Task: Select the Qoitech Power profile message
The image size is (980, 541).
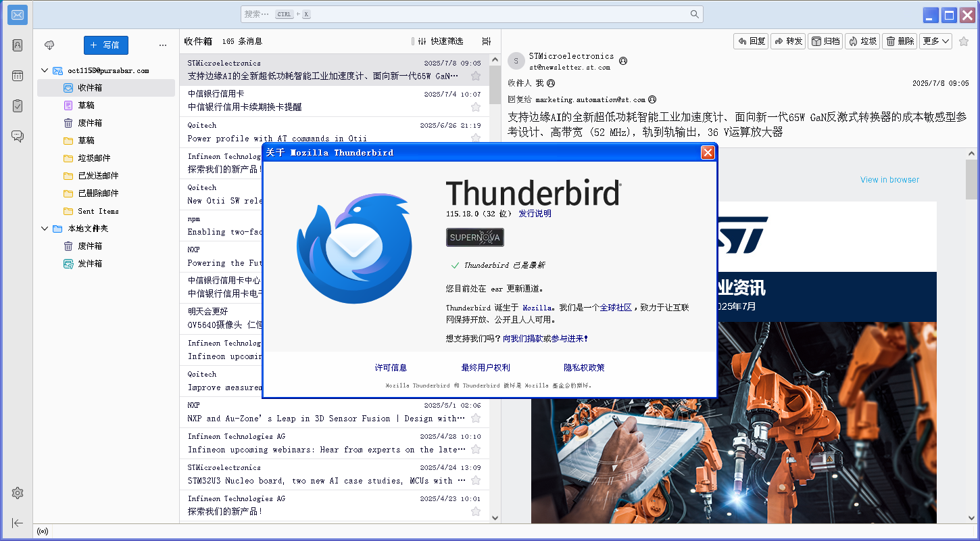Action: (x=335, y=133)
